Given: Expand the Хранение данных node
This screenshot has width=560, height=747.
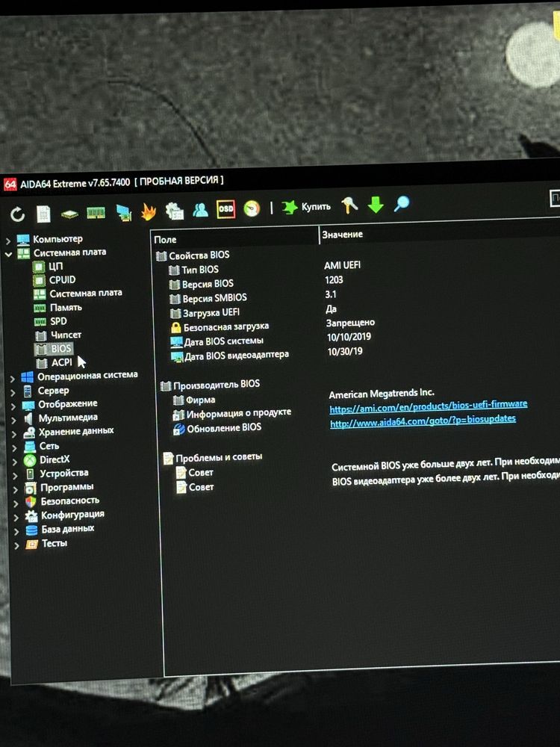Looking at the screenshot, I should point(14,434).
